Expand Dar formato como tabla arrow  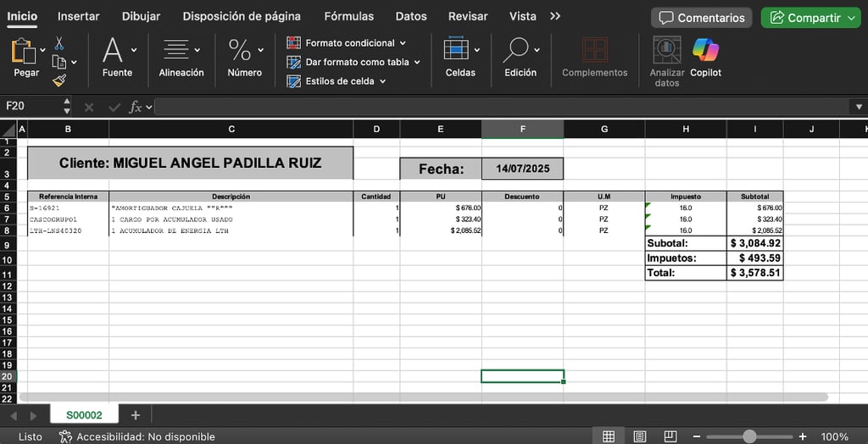417,63
